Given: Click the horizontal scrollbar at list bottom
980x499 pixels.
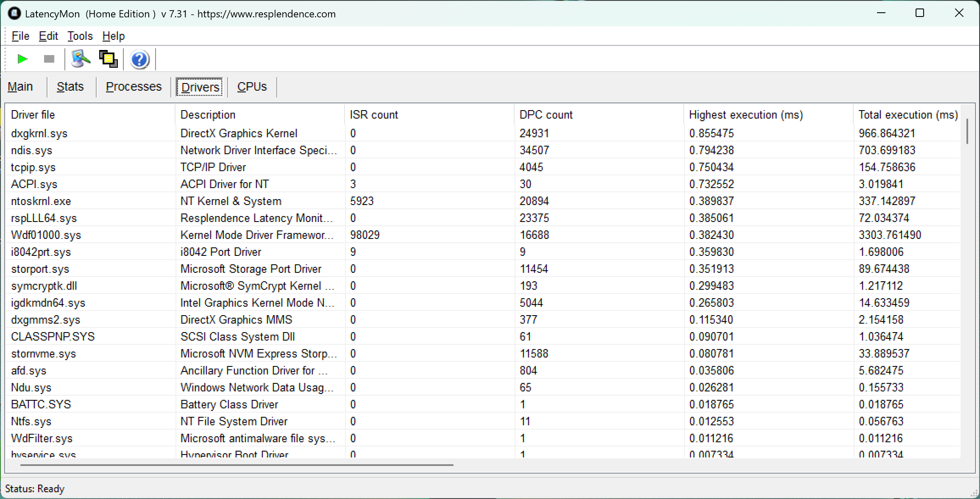Looking at the screenshot, I should pos(237,465).
